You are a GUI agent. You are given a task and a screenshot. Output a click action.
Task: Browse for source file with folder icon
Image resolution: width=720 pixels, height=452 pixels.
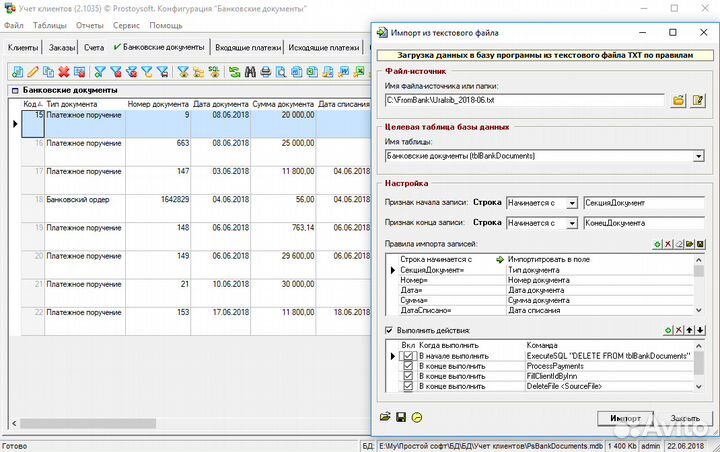[679, 100]
